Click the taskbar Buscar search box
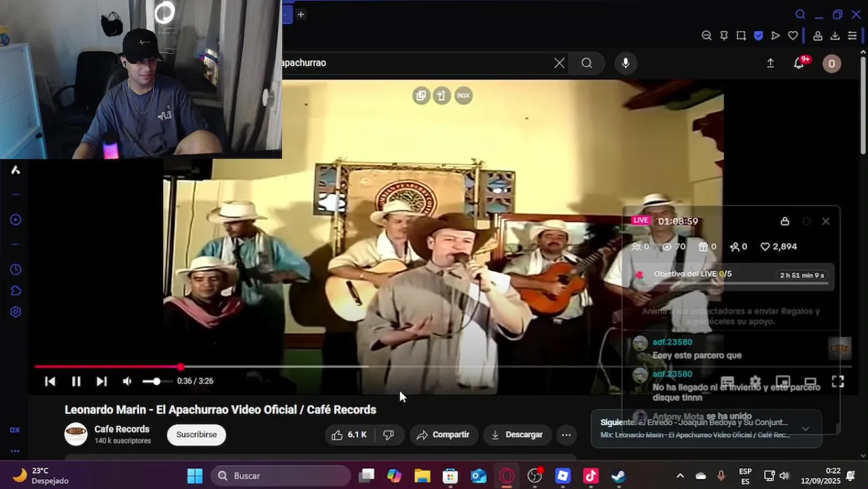This screenshot has width=868, height=489. [281, 476]
